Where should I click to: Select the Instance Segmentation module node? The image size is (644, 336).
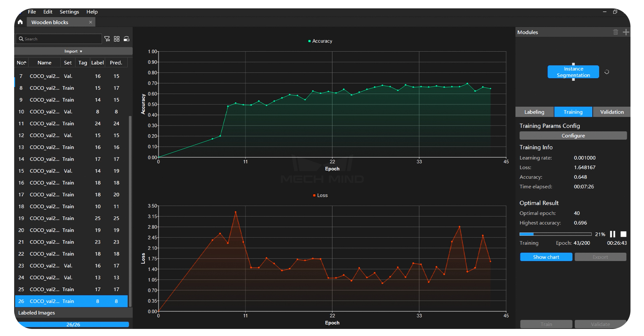(573, 72)
